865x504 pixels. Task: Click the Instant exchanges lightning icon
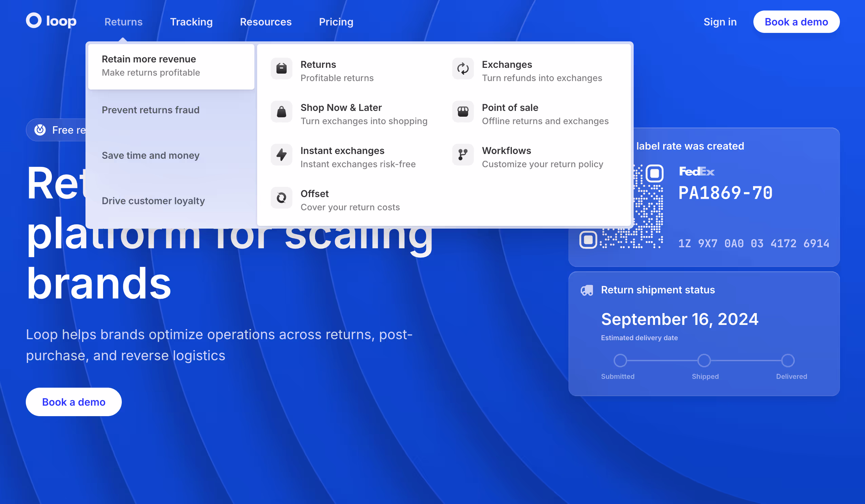(282, 155)
